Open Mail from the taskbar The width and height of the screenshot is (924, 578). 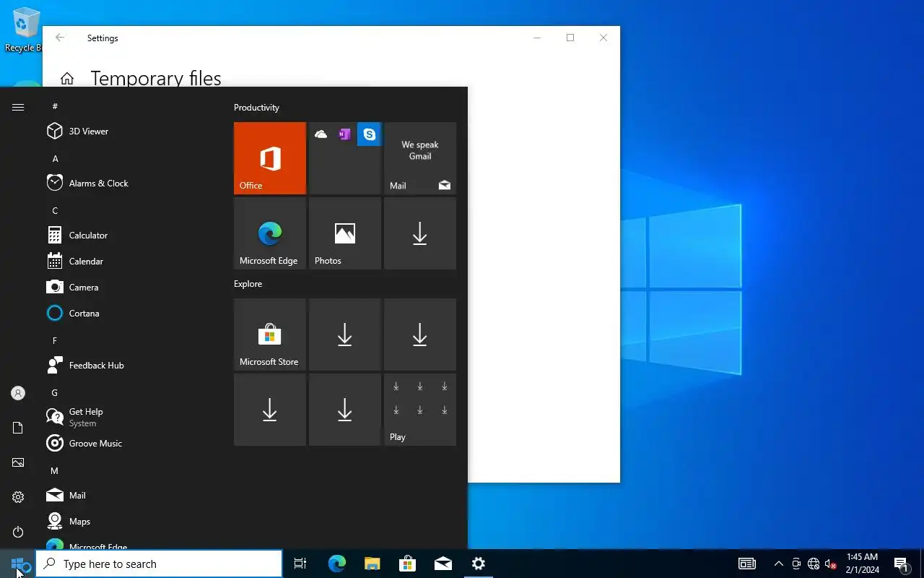[443, 564]
